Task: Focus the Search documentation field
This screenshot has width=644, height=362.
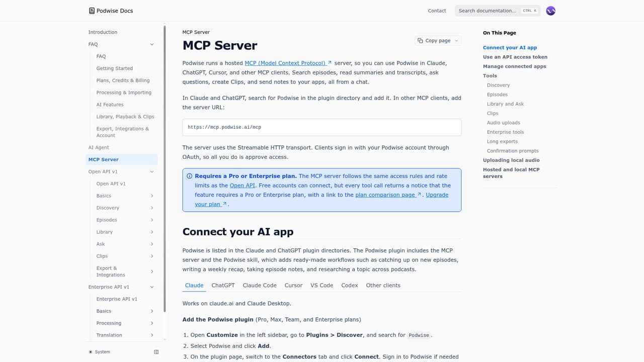Action: [x=498, y=11]
